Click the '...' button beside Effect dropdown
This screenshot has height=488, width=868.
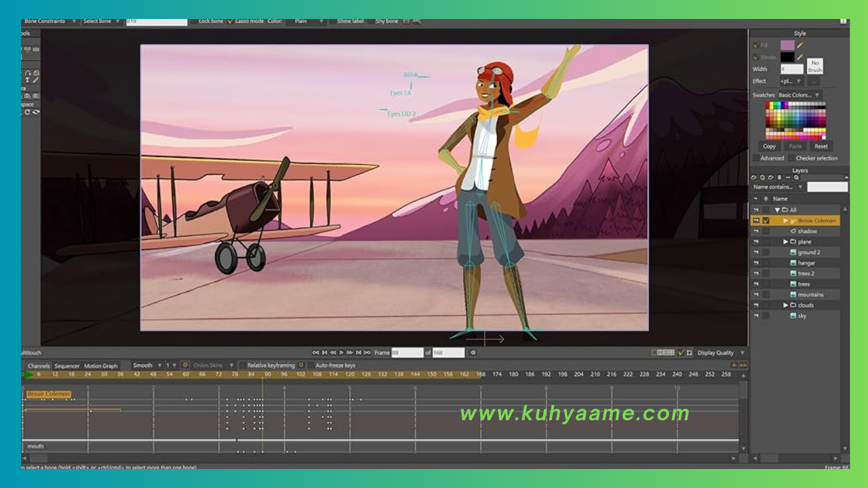tap(813, 81)
